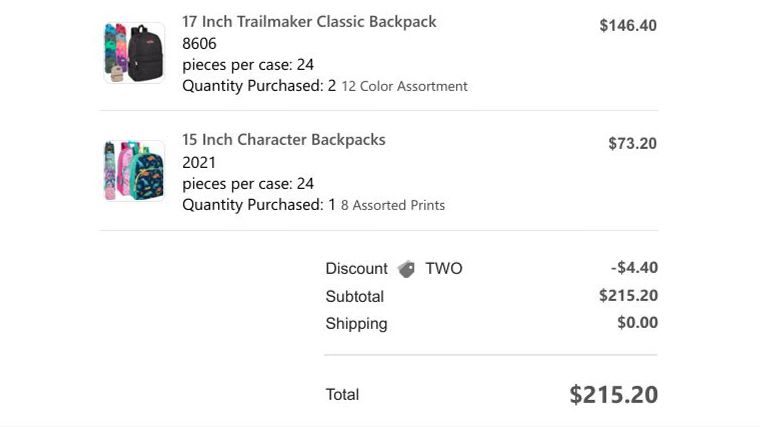Open the Character Backpacks product image
Screen dimensions: 760x427
134,171
